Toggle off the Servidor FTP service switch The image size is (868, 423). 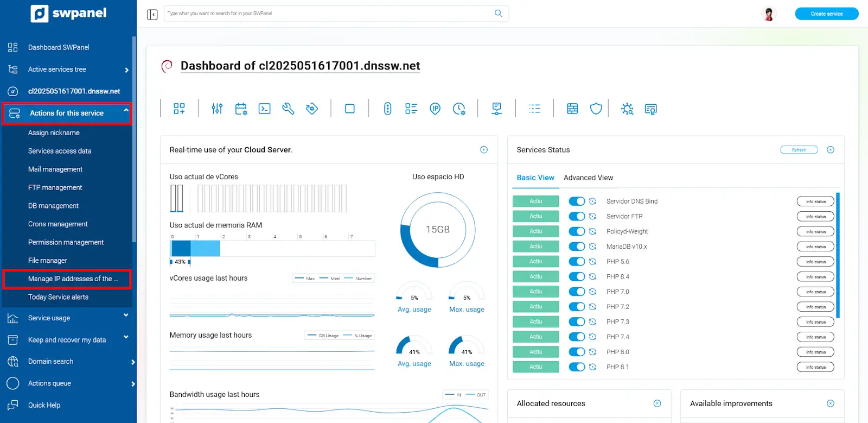576,216
